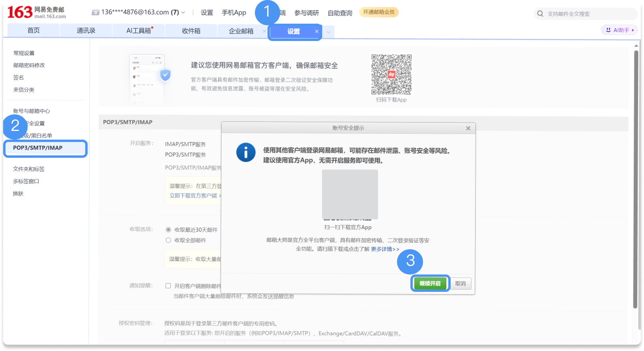The width and height of the screenshot is (644, 351).
Task: Close the 账号安全提示 dialog with X
Action: (x=468, y=128)
